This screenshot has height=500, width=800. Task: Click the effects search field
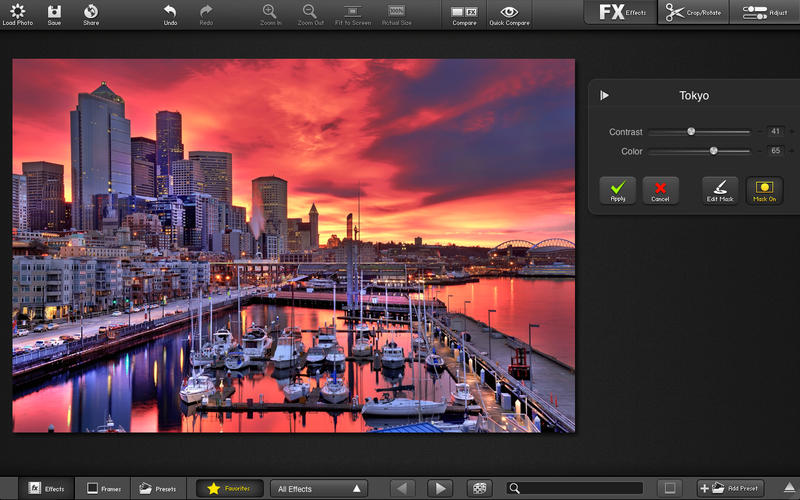click(580, 488)
